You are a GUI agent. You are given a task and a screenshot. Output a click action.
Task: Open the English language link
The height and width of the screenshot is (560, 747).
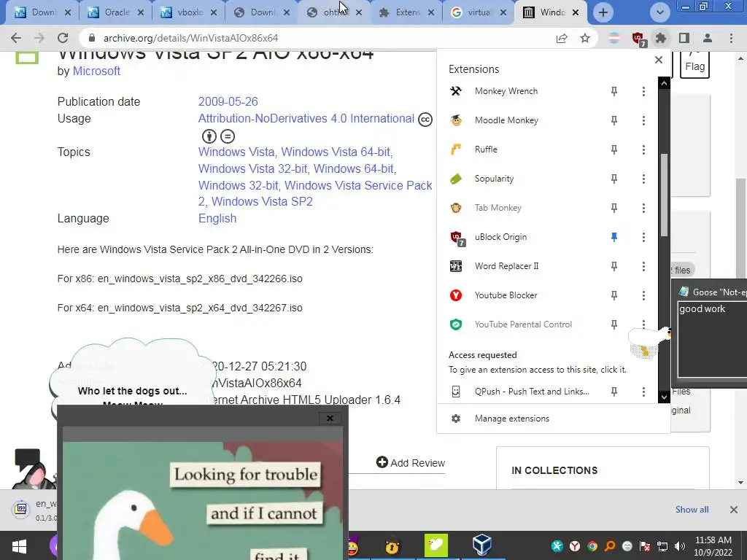(x=217, y=218)
